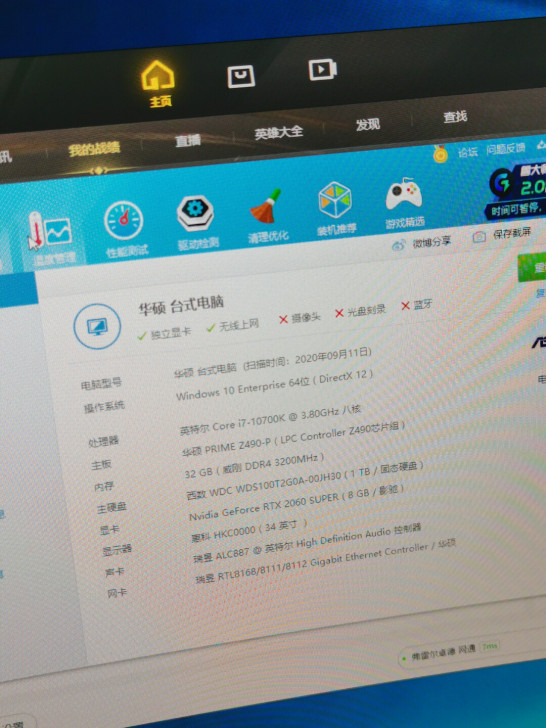
Task: Open 装机推荐 cube icon
Action: pos(336,208)
